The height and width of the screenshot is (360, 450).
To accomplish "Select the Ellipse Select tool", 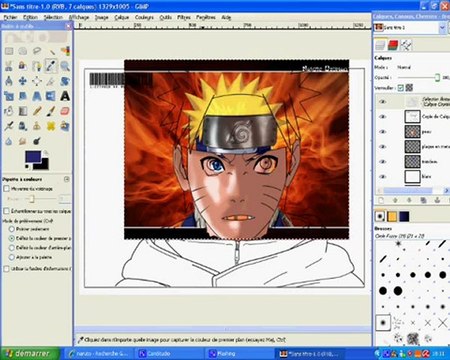I will pos(23,51).
